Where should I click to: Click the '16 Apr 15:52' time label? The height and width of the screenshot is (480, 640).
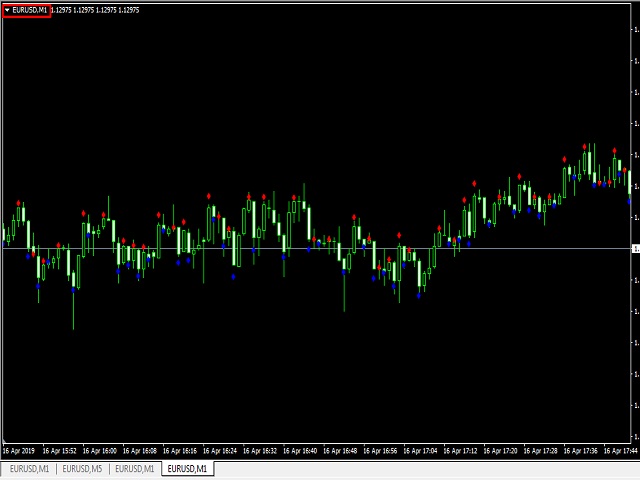60,451
